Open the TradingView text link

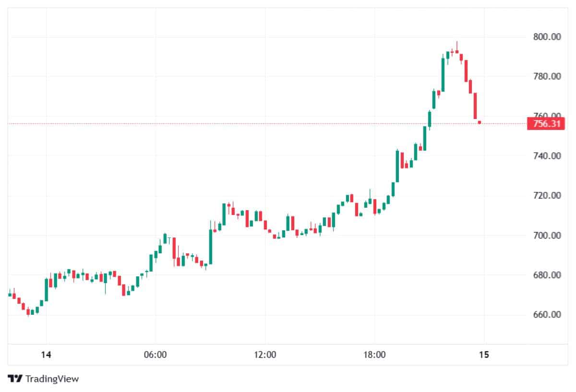(x=52, y=379)
